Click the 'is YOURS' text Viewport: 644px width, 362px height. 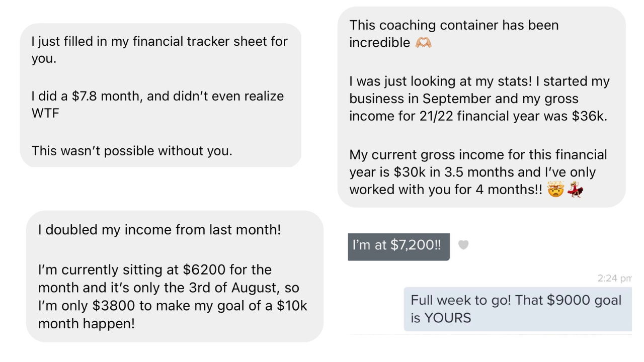[x=441, y=318]
